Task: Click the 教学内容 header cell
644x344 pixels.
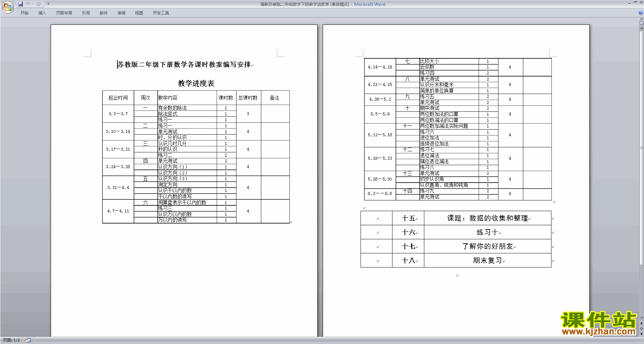Action: click(x=187, y=98)
